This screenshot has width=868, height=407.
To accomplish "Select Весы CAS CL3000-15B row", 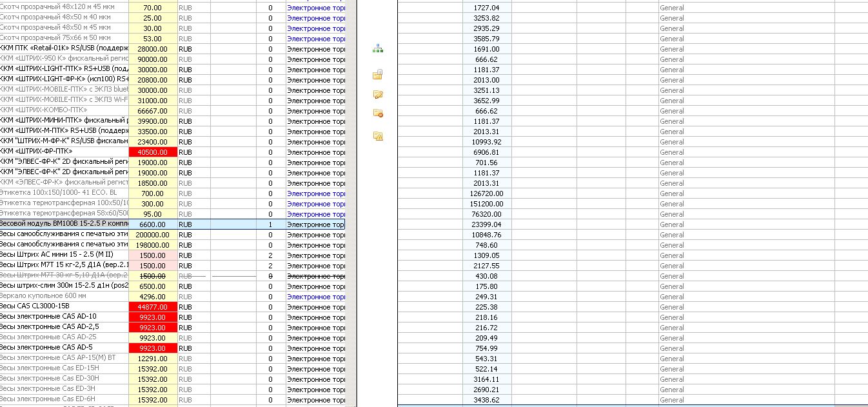I will click(x=173, y=307).
